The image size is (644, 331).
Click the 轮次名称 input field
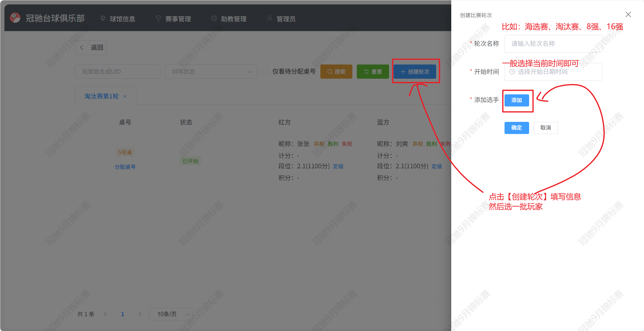[553, 44]
